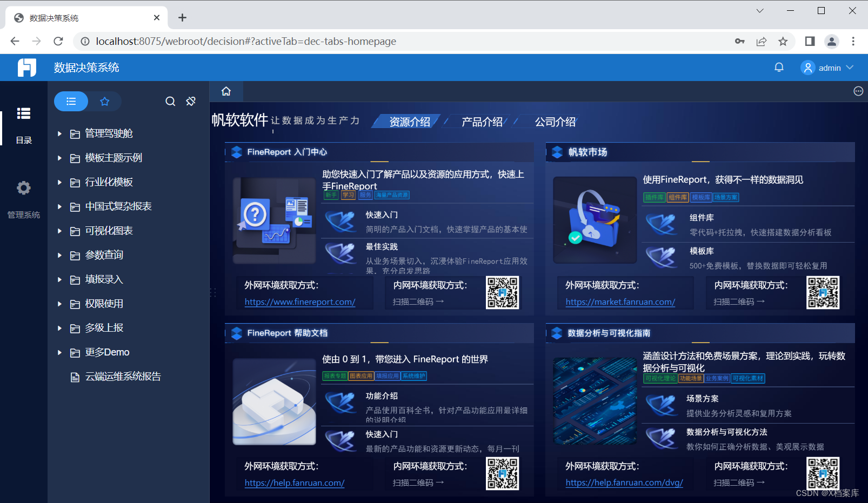The image size is (868, 503).
Task: Go back in browser history
Action: pos(15,41)
